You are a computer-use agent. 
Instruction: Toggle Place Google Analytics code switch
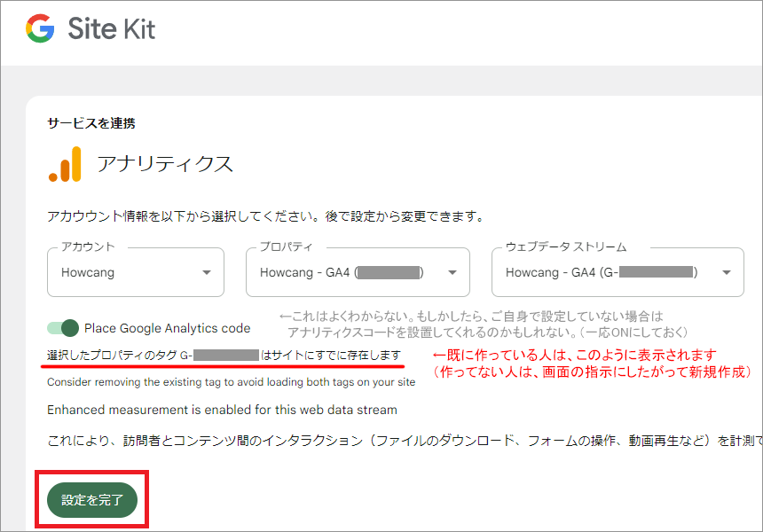(63, 328)
